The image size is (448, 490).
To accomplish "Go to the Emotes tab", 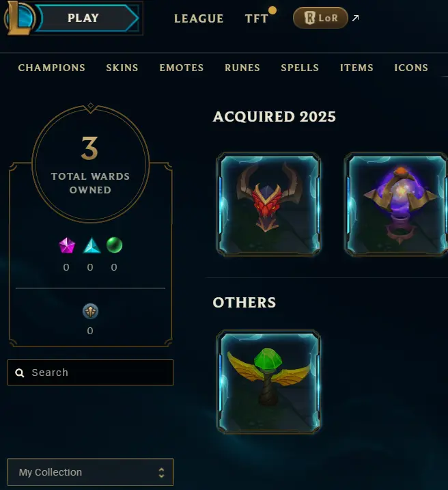I will (x=182, y=68).
